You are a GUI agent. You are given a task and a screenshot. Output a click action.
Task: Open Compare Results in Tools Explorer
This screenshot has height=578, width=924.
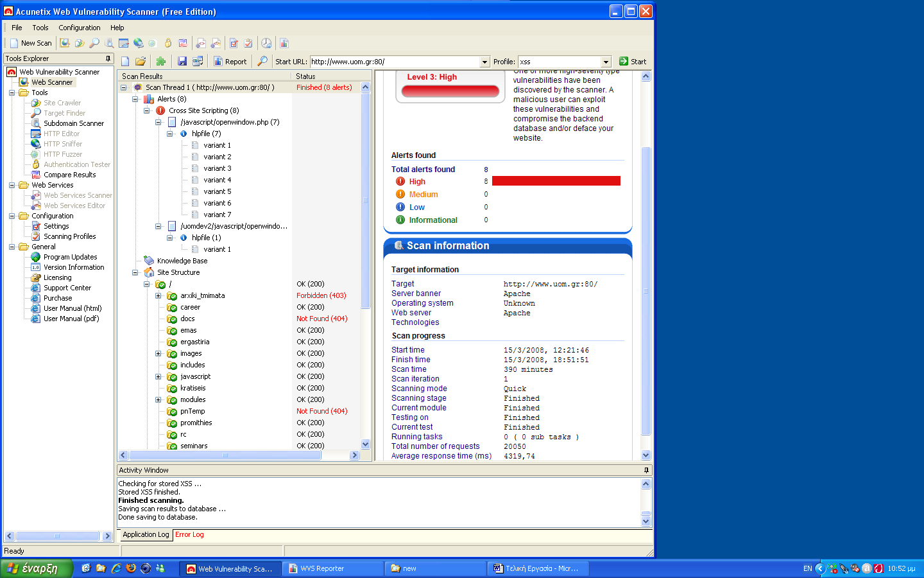click(x=70, y=175)
